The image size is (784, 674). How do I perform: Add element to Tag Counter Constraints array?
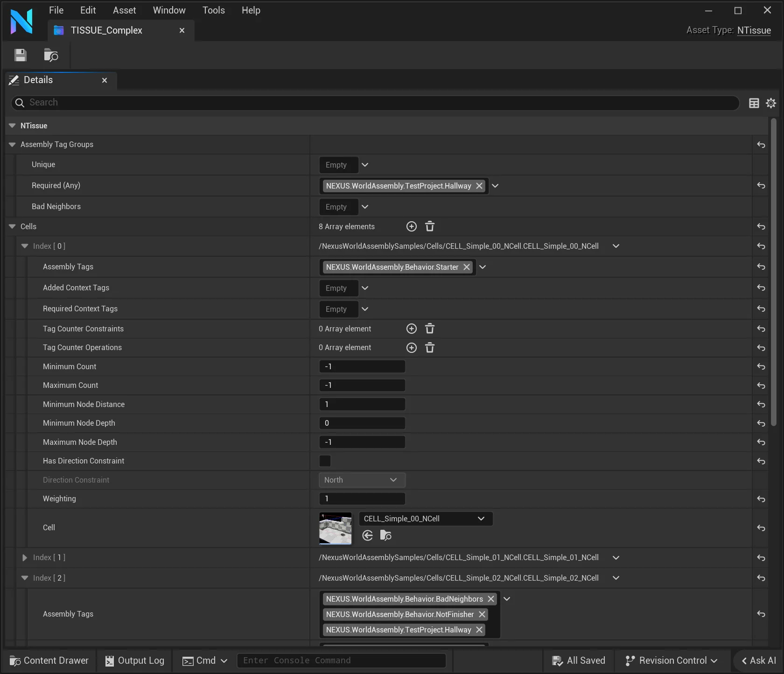412,329
